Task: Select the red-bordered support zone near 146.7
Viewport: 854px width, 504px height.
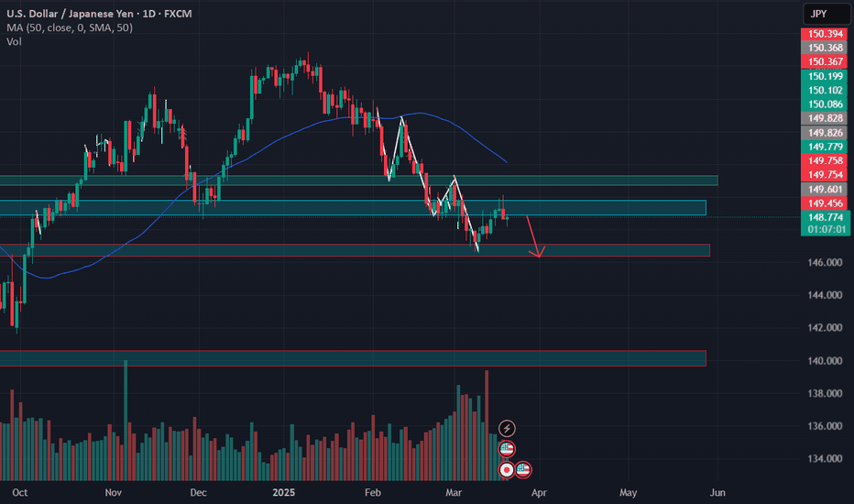Action: point(356,250)
